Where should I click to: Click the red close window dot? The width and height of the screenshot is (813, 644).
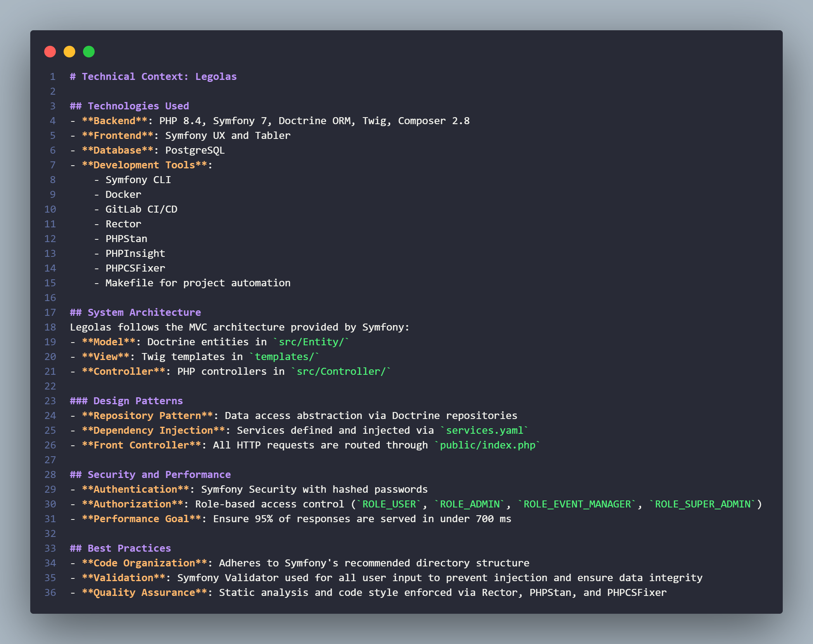pos(50,52)
